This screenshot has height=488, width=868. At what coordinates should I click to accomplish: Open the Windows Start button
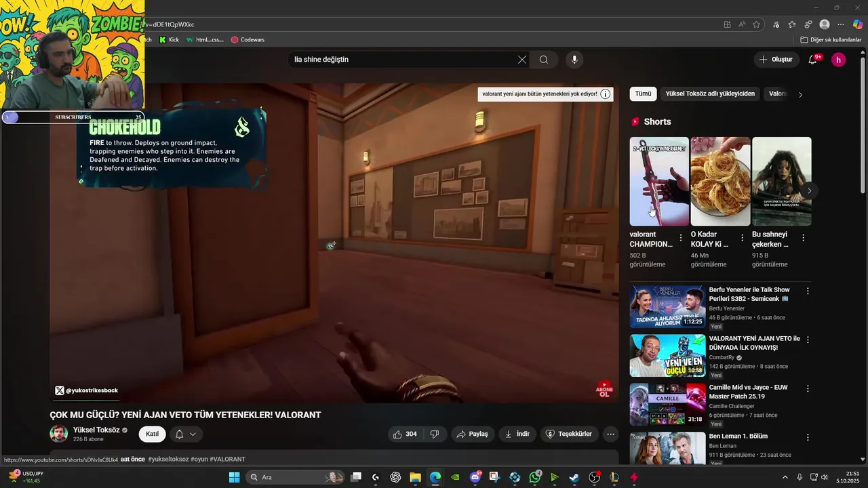pos(234,477)
